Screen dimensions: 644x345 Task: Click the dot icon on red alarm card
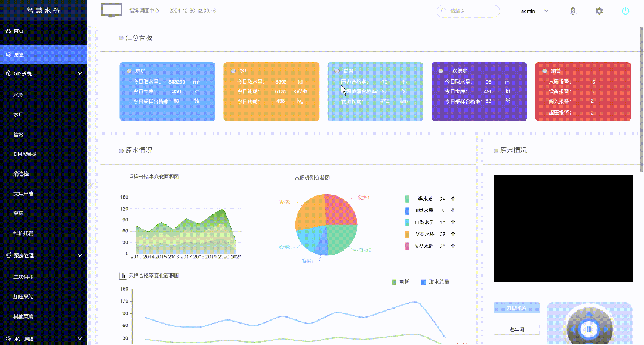coord(544,70)
